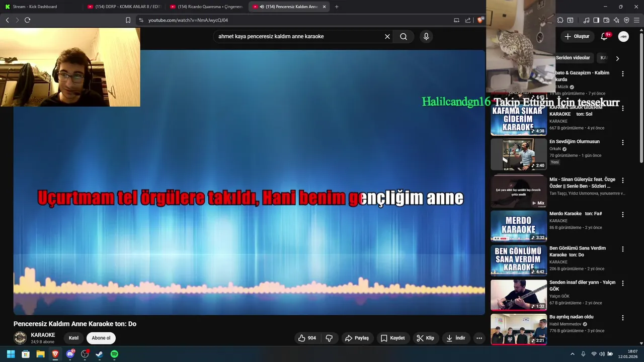This screenshot has height=362, width=644.
Task: Create a clip with Klip
Action: [x=425, y=338]
